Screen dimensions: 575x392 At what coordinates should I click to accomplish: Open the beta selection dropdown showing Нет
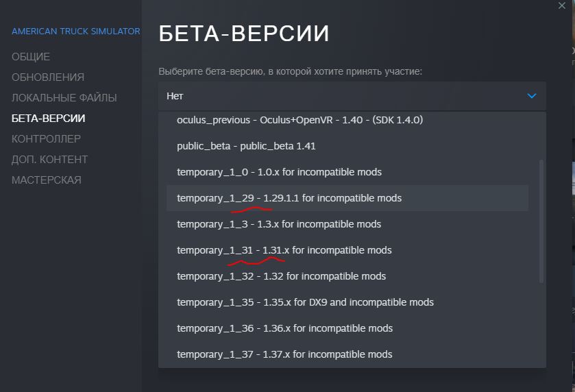point(352,96)
